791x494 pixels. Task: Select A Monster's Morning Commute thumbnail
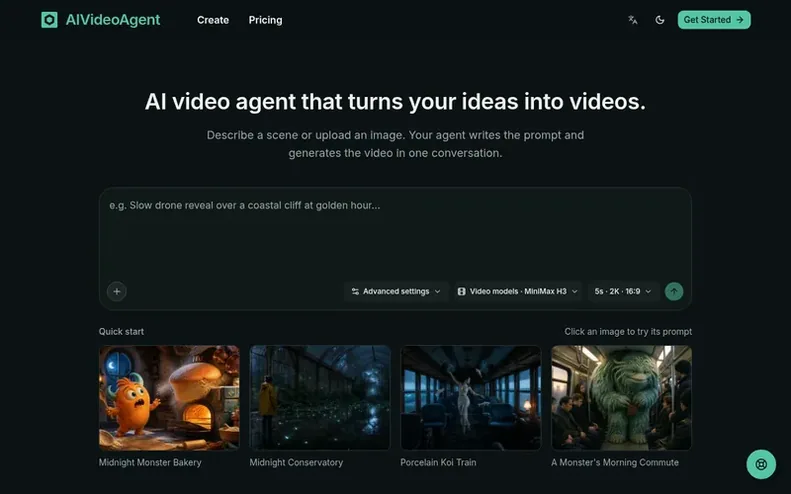pos(622,398)
